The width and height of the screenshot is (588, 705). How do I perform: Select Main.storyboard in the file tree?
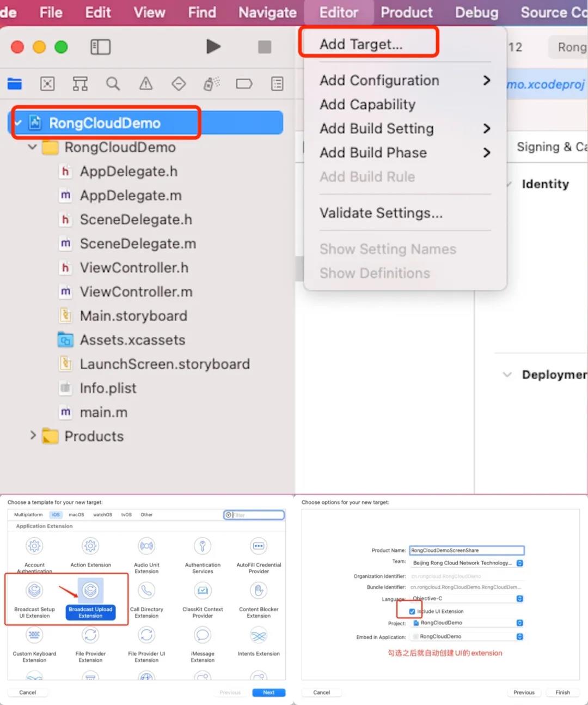[x=133, y=315]
